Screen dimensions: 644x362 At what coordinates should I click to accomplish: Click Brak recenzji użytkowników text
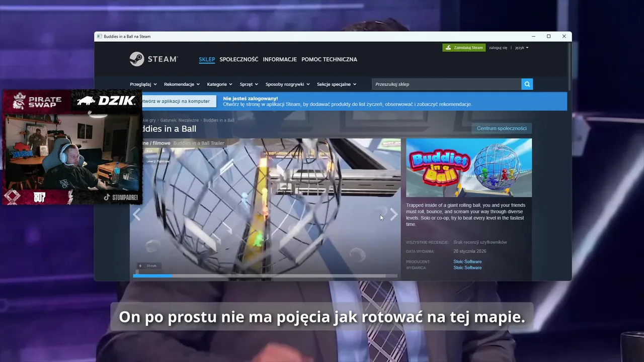480,242
